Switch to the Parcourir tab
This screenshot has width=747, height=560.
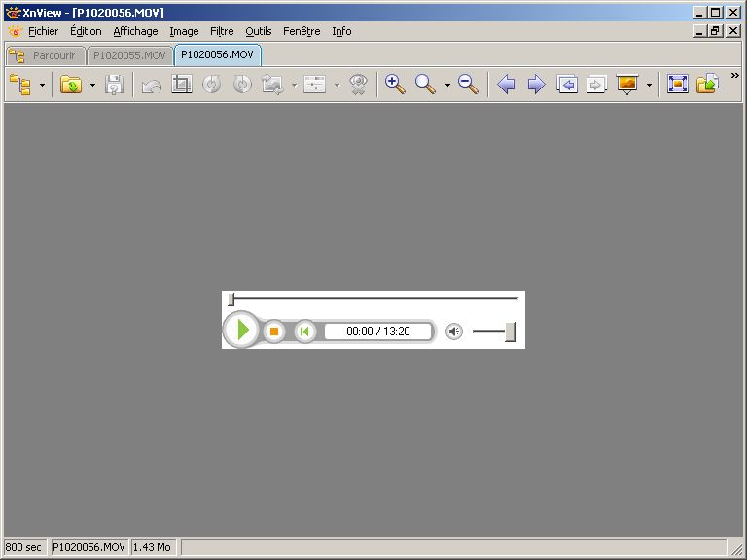46,55
